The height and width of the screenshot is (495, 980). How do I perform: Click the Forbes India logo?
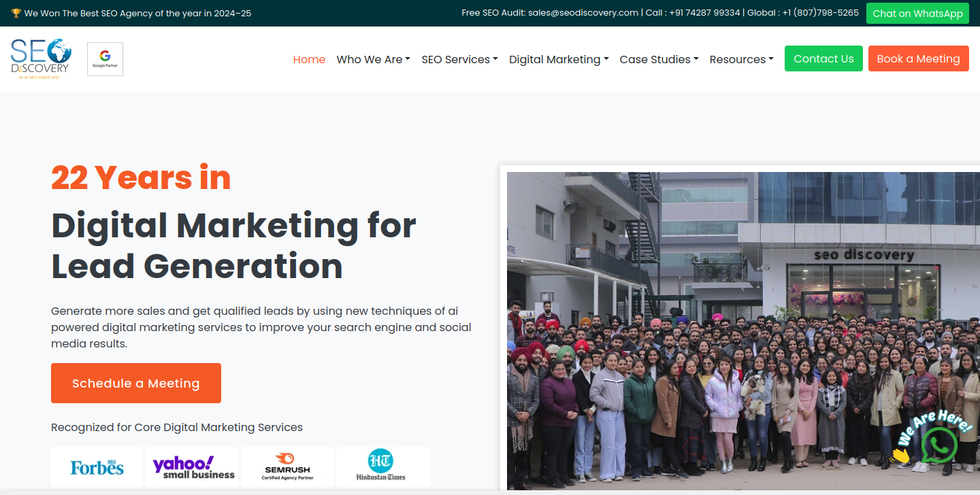[97, 467]
